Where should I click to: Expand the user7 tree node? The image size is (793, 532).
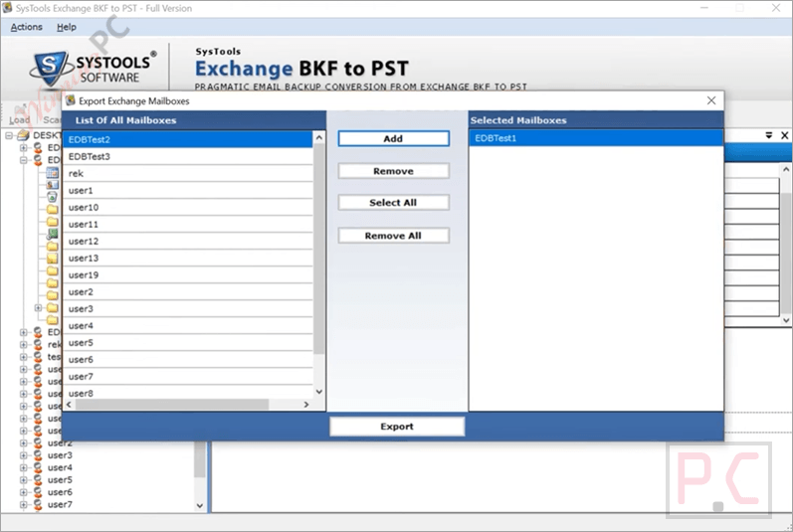coord(23,505)
